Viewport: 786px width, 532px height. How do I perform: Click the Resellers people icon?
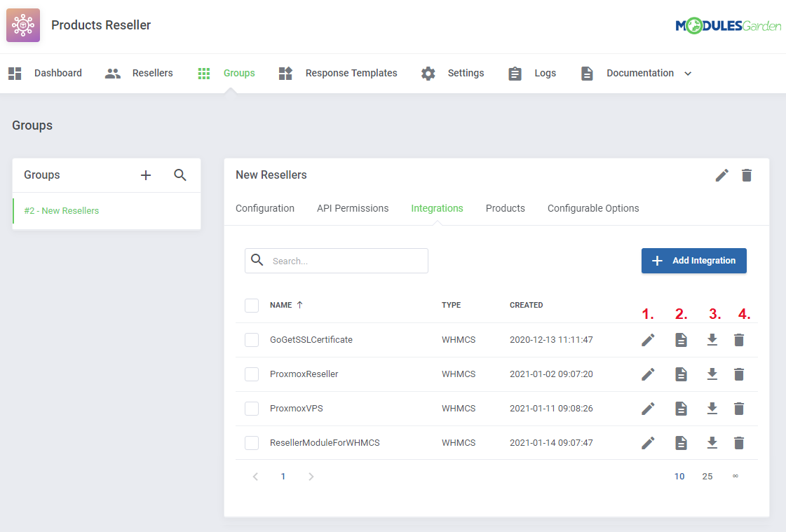[x=113, y=73]
